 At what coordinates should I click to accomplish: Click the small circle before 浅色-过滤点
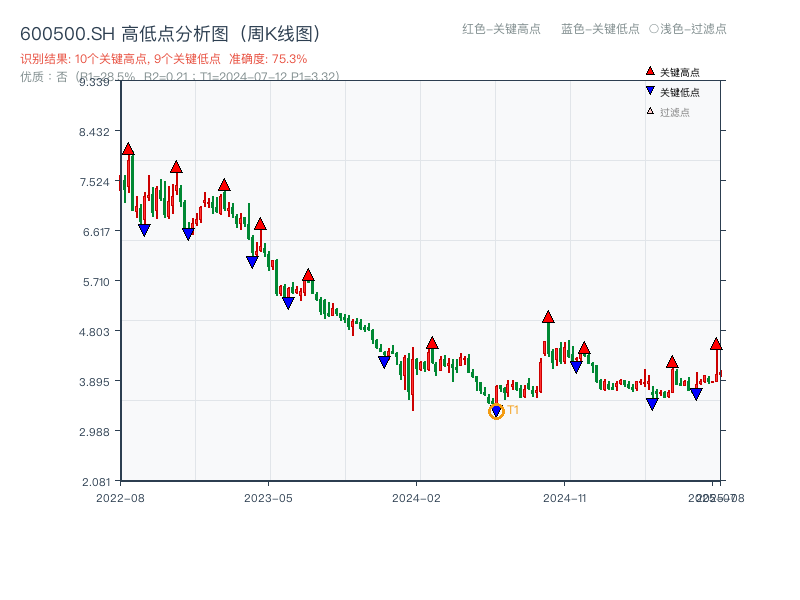coord(653,29)
